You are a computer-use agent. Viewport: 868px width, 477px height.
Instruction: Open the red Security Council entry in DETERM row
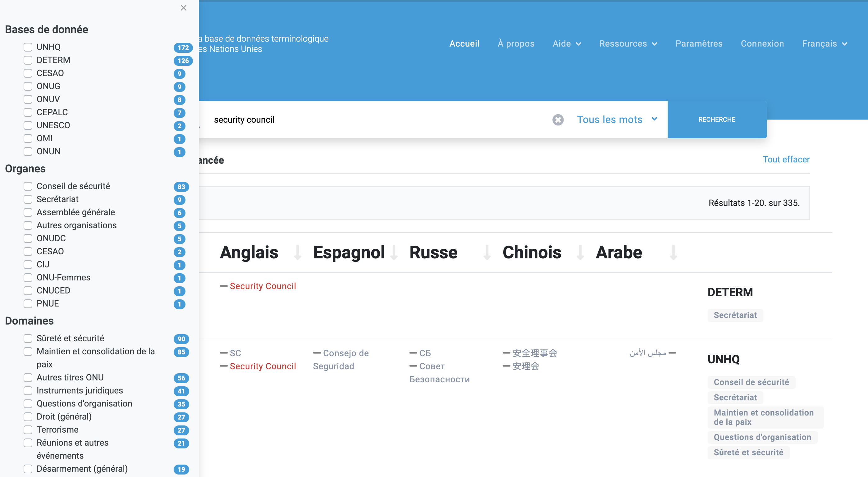click(x=263, y=286)
